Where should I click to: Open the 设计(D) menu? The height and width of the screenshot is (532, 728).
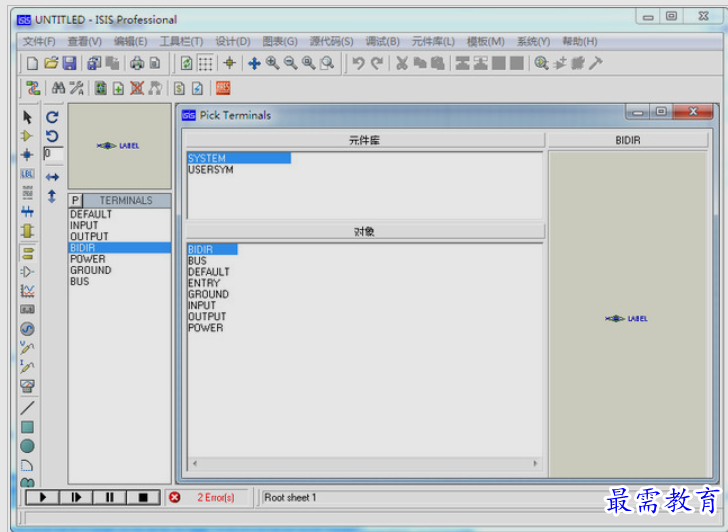coord(233,42)
